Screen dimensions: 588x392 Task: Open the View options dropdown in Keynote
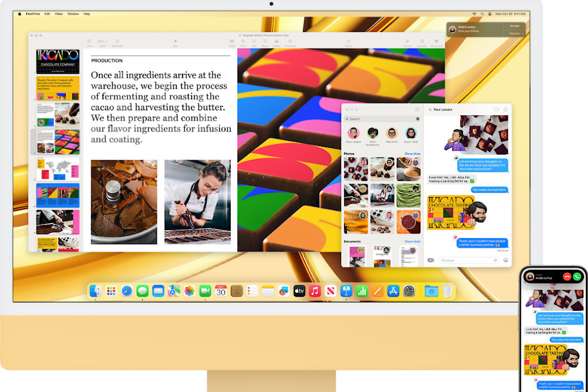click(x=89, y=41)
